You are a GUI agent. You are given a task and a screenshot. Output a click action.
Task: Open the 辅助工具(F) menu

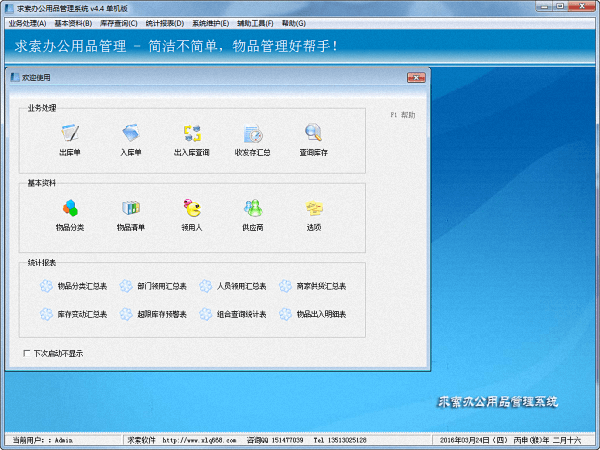[x=255, y=24]
